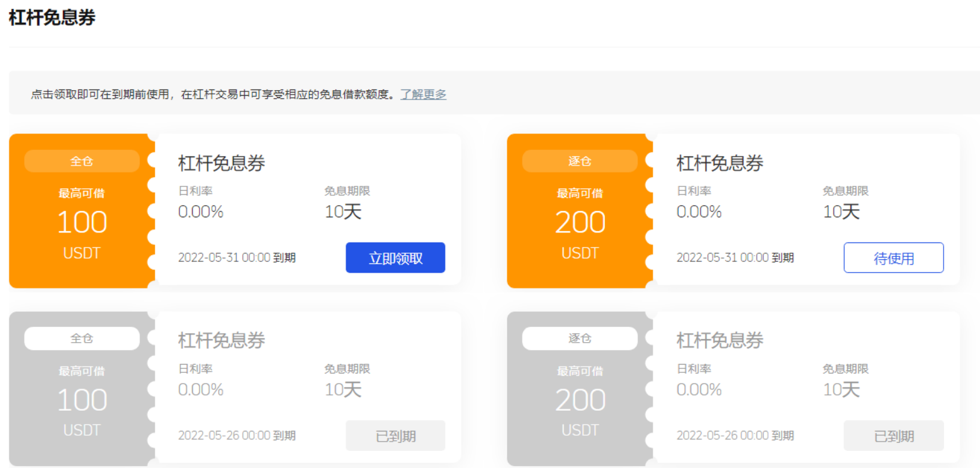Click 0.00% daily rate on active 逐仓 coupon
This screenshot has width=980, height=468.
coord(699,212)
